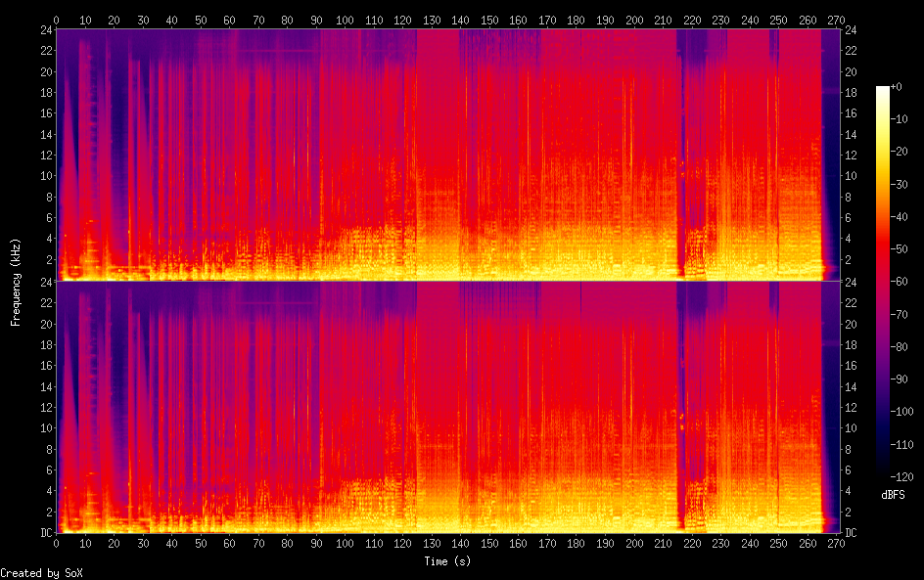Click the "-90" color scale label
Screen dimensions: 924x580
899,379
